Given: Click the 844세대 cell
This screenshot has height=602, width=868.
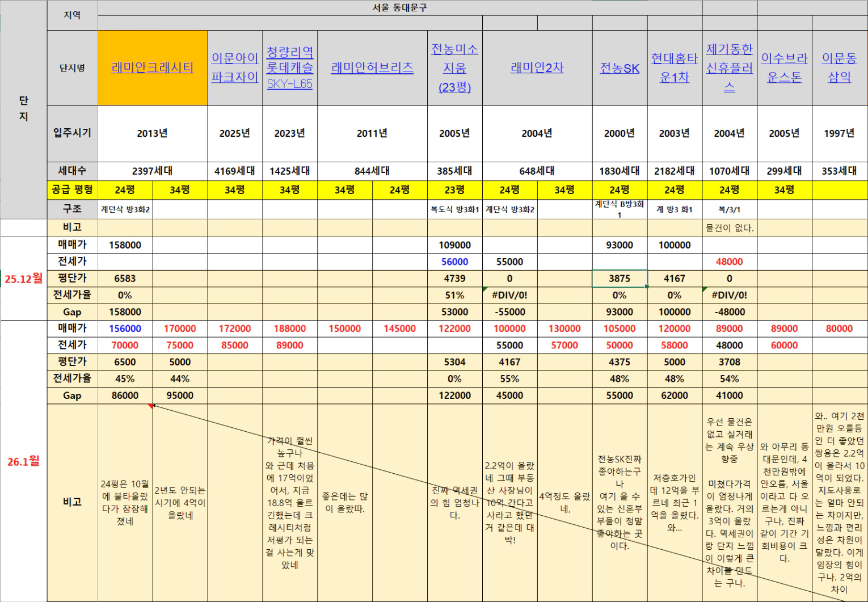Looking at the screenshot, I should coord(372,171).
